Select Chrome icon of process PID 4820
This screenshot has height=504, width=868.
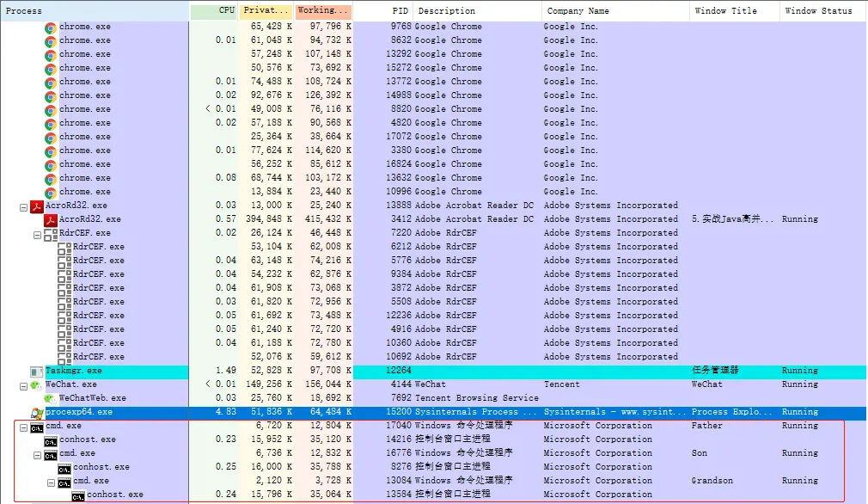click(x=51, y=124)
